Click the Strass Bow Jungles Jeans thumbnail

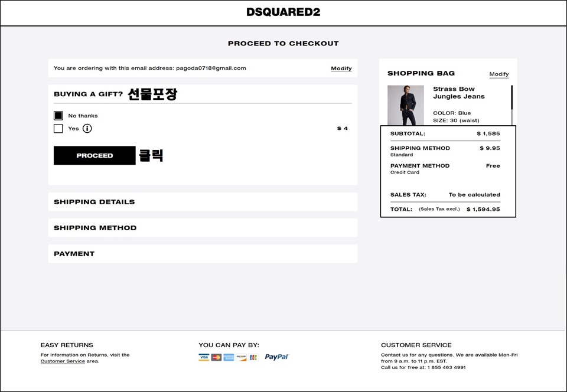pos(406,105)
